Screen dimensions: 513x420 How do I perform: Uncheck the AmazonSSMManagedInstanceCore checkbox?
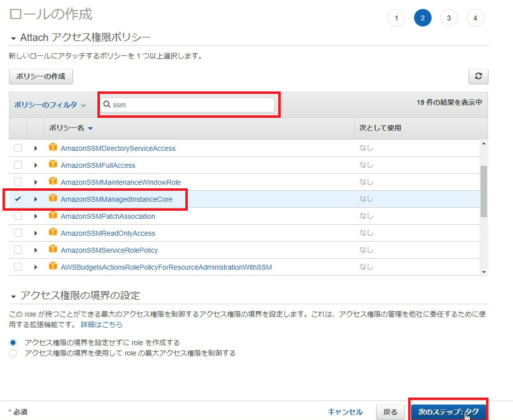[18, 199]
